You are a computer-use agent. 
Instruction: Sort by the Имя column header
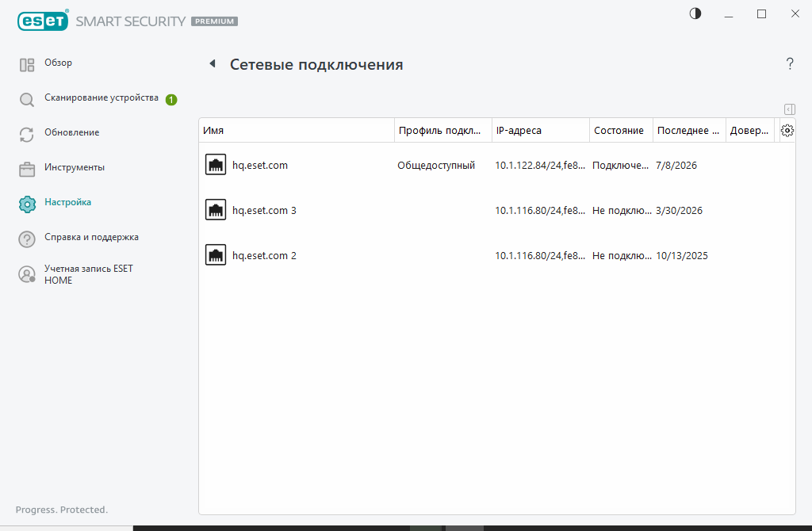pyautogui.click(x=297, y=131)
